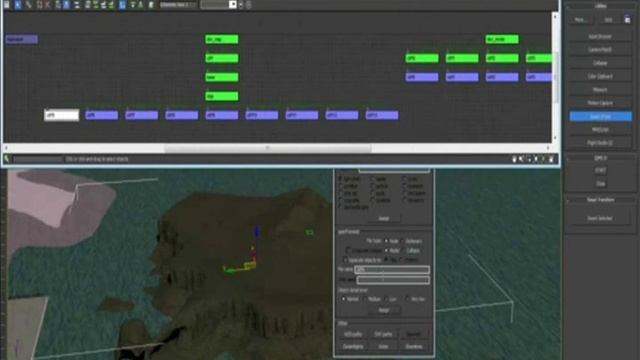
Task: Open the Motion Capture utility
Action: point(600,103)
